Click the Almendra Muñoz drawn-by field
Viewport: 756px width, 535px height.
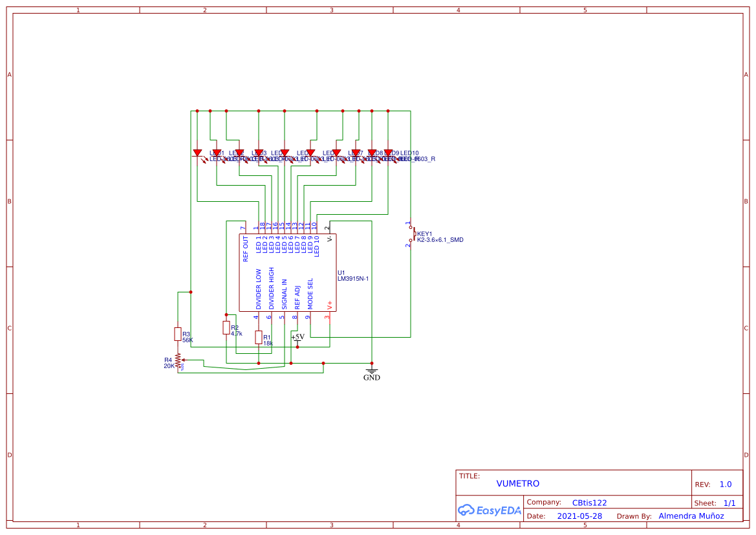coord(691,516)
